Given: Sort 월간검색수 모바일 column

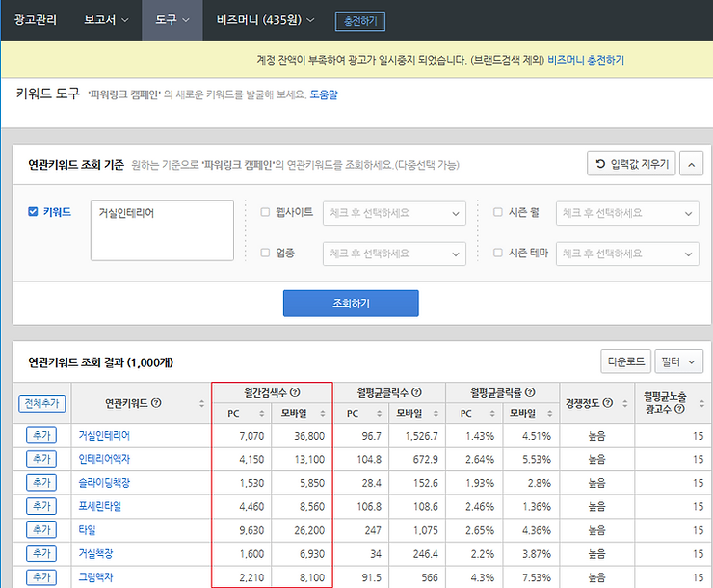Looking at the screenshot, I should (323, 414).
